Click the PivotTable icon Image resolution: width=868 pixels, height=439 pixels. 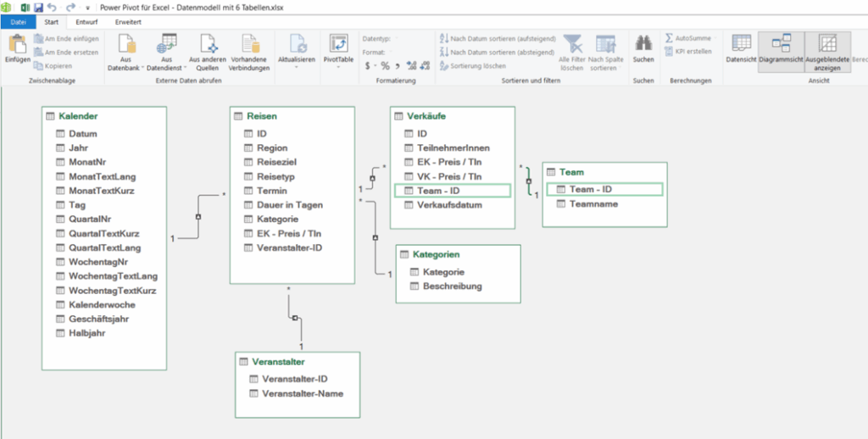click(x=338, y=44)
